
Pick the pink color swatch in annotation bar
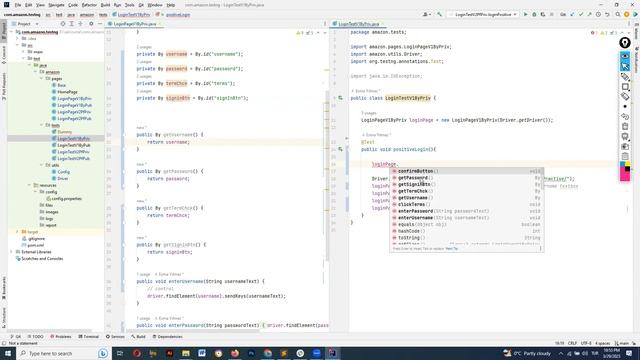625,176
